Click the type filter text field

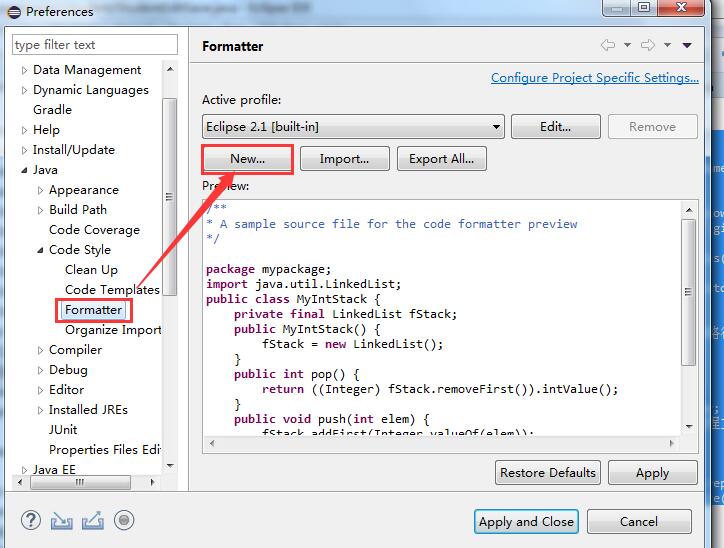coord(94,45)
